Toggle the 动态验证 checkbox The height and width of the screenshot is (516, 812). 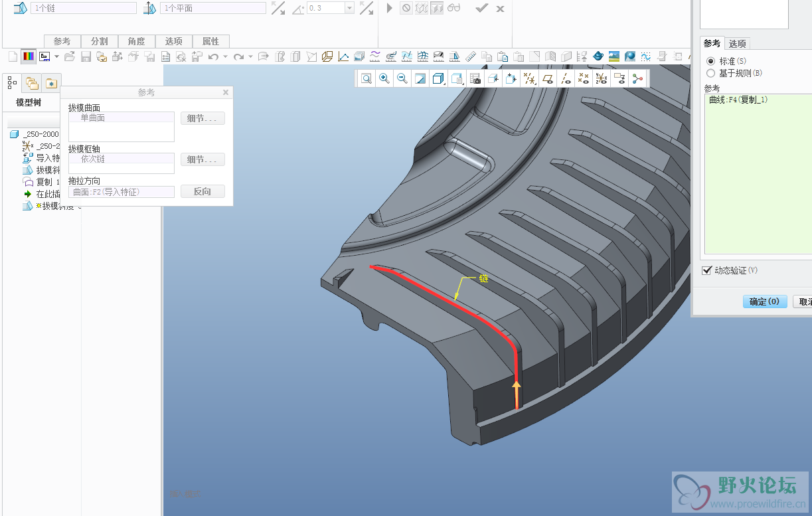click(707, 270)
